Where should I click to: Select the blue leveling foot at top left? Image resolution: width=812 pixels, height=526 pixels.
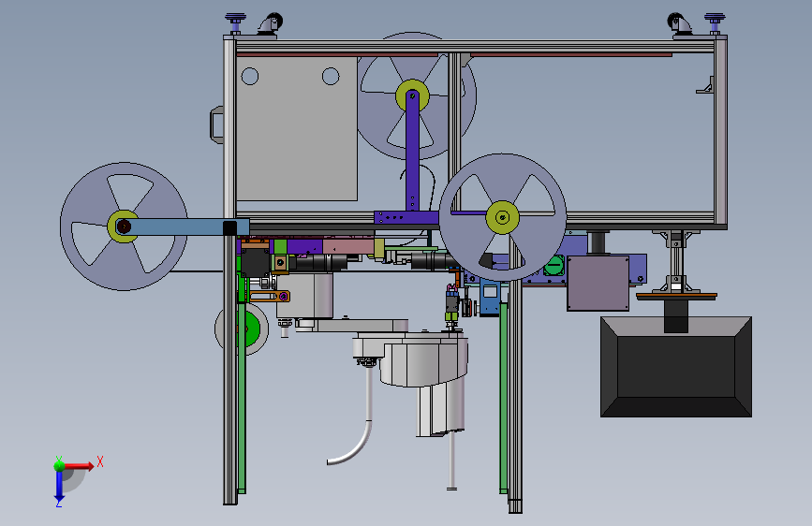coord(236,22)
